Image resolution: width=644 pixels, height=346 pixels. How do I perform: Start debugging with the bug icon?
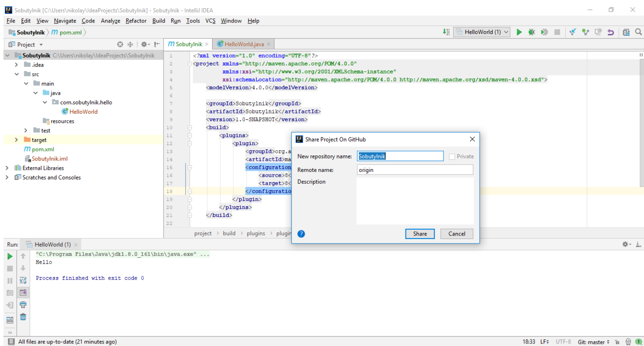point(532,32)
